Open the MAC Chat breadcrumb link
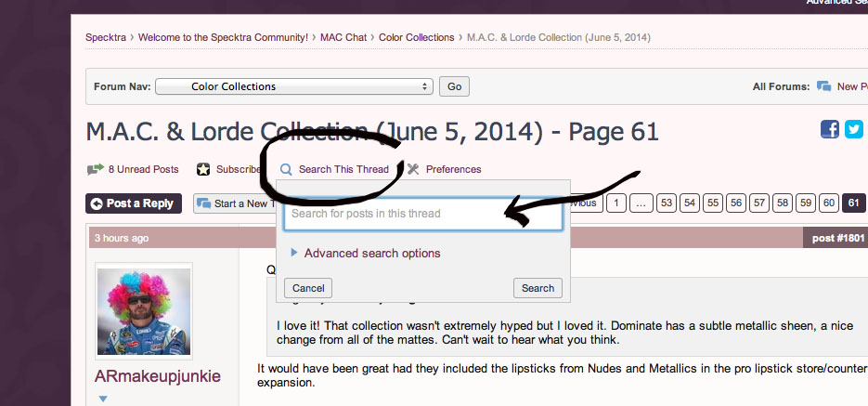868x406 pixels. (x=343, y=38)
